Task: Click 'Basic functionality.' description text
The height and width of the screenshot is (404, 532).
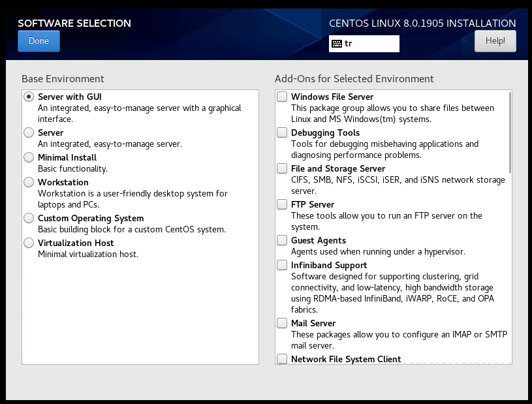Action: pos(72,169)
